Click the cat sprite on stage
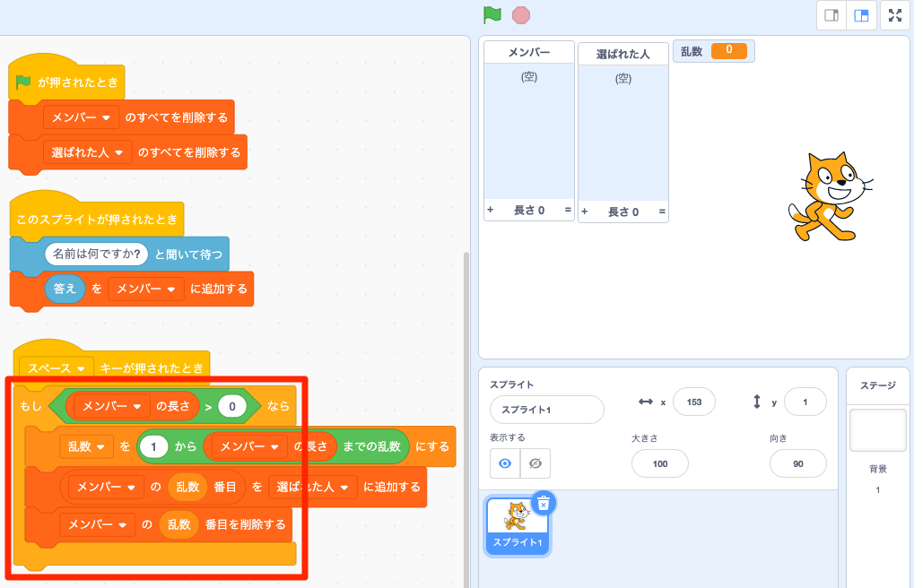 coord(830,197)
